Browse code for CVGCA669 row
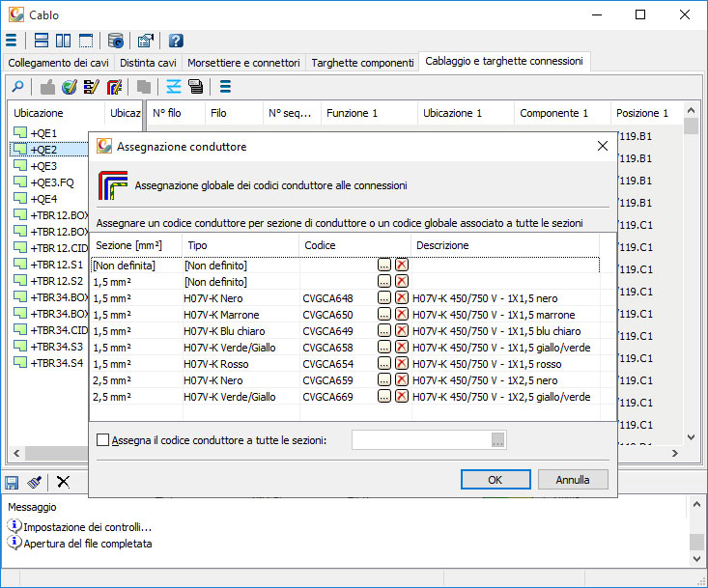This screenshot has width=708, height=588. 384,397
